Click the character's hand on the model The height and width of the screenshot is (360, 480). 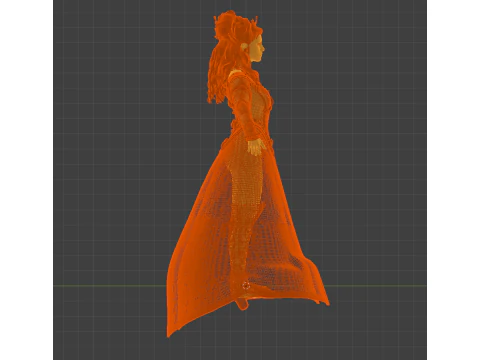256,147
